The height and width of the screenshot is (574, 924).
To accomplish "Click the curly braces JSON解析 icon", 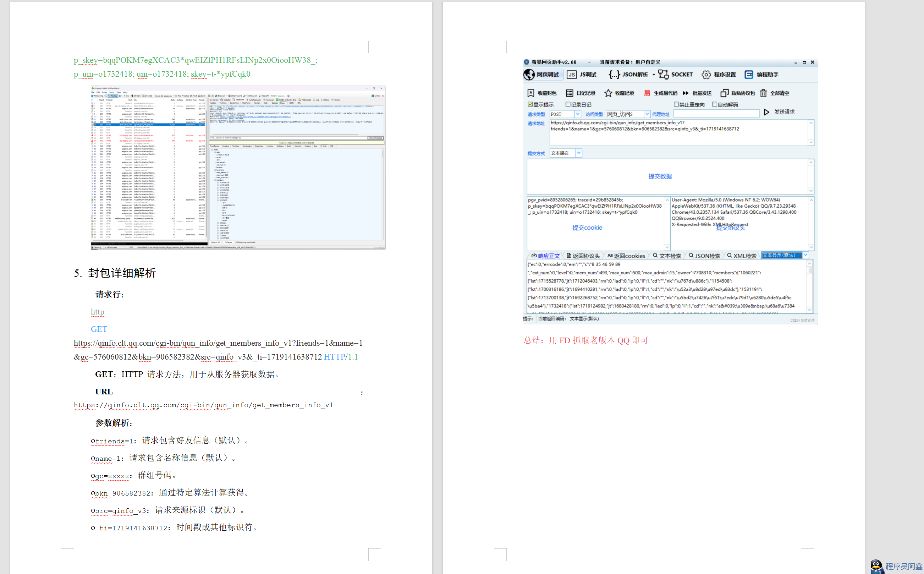I will tap(614, 75).
